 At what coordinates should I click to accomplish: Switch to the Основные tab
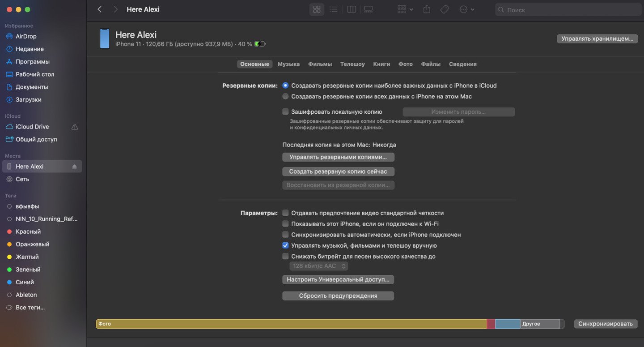[254, 64]
